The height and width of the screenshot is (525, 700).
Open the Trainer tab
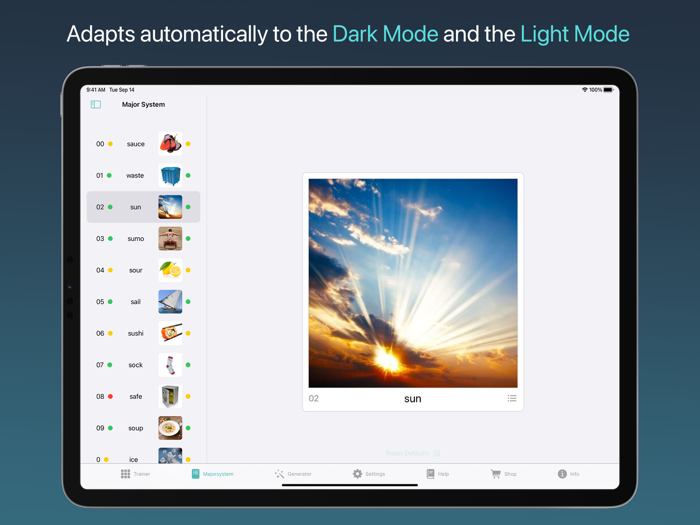point(135,474)
